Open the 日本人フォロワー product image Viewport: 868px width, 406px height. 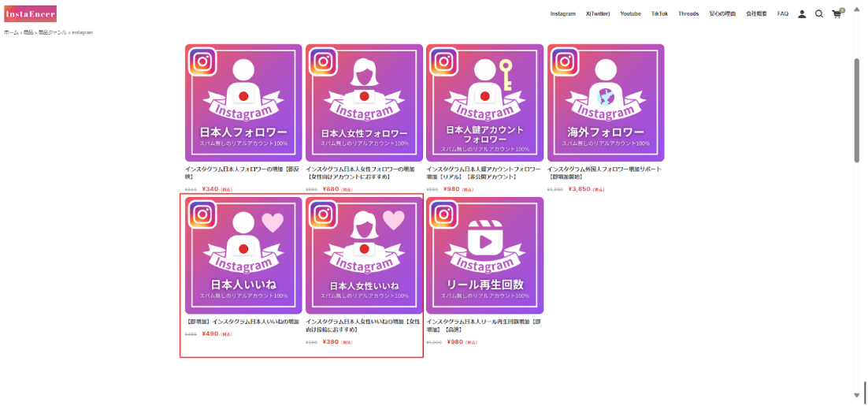coord(243,103)
